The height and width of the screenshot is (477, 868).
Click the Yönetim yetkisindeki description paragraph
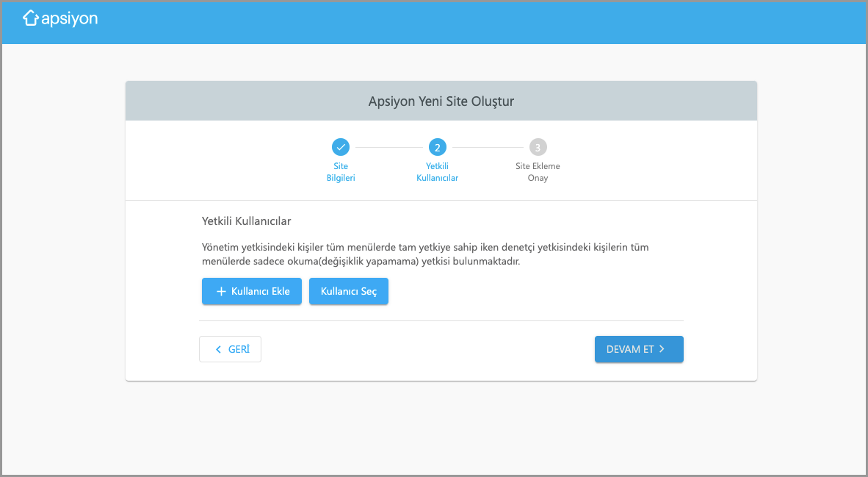[x=425, y=254]
